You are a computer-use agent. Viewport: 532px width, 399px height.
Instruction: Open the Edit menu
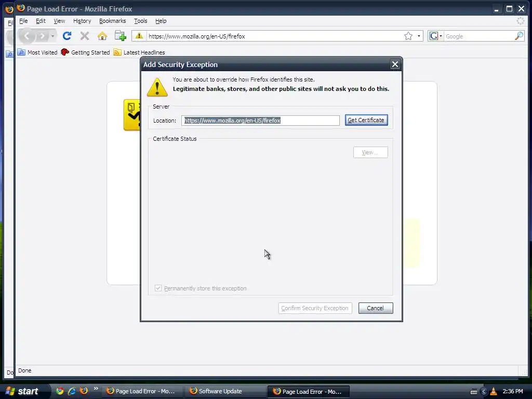41,21
